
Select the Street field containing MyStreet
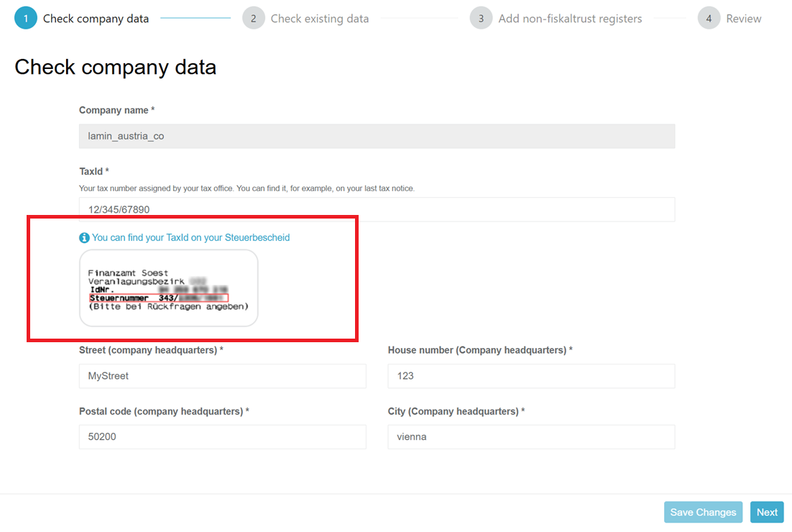222,376
